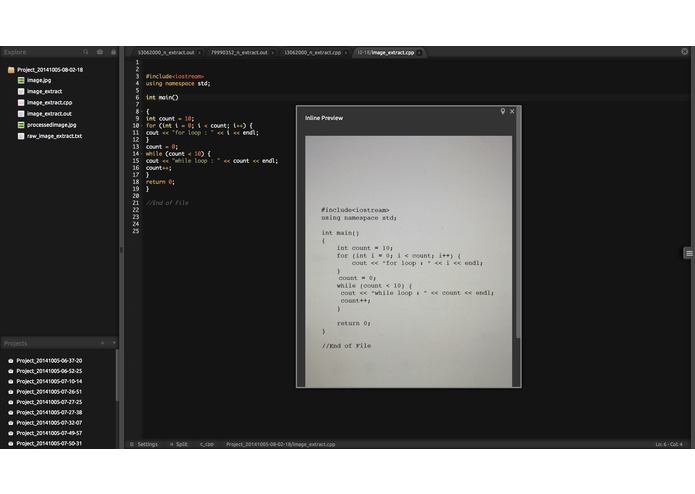This screenshot has height=494, width=695.
Task: Open Project_20141005-07-27-25
Action: coord(49,402)
